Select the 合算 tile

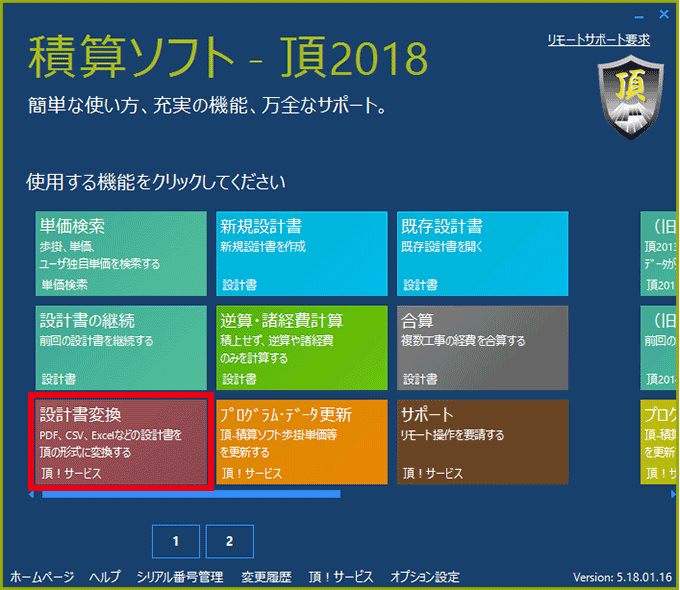[x=483, y=347]
